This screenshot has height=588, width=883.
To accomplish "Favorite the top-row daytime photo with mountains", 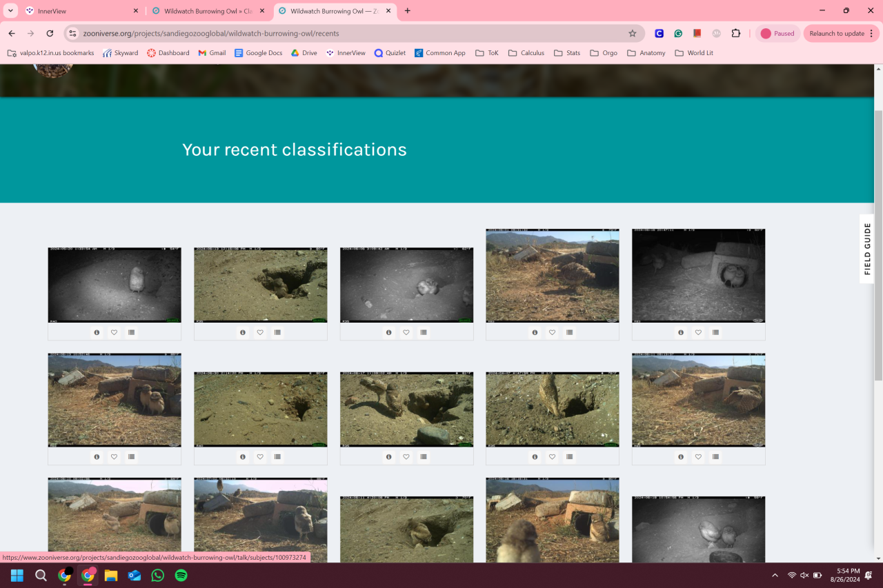I will (x=552, y=332).
